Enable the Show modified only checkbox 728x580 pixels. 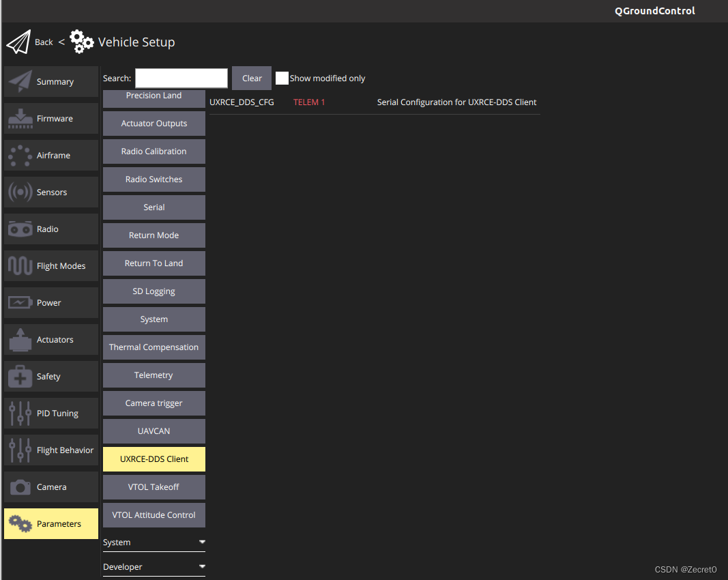coord(282,78)
